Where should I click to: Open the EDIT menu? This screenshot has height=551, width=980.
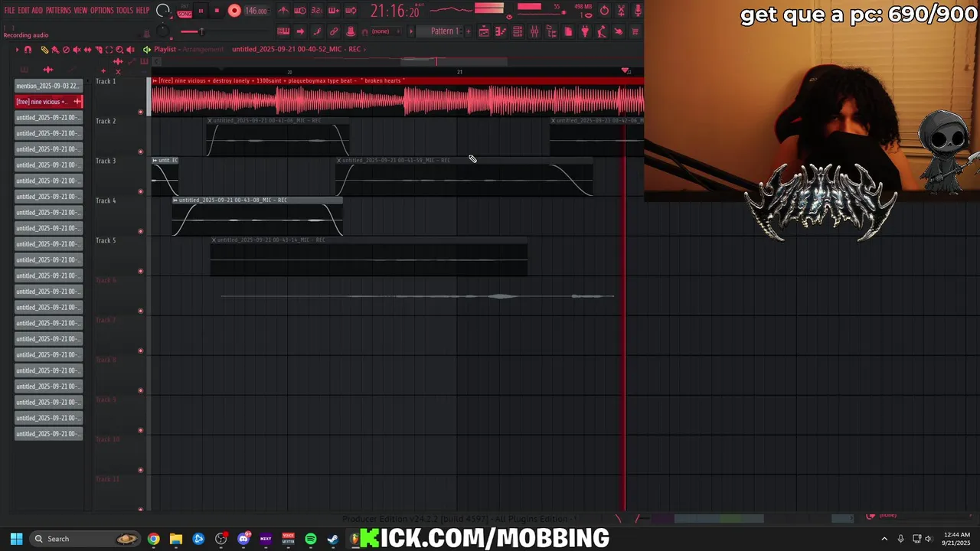pyautogui.click(x=24, y=11)
